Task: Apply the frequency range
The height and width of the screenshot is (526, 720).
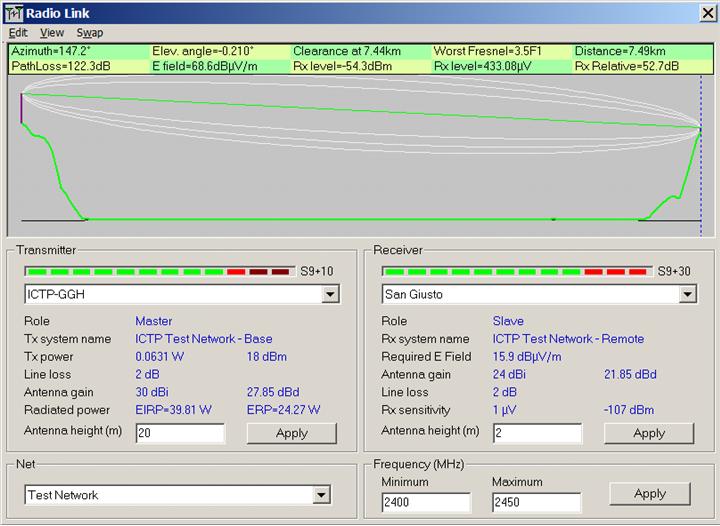Action: (650, 493)
